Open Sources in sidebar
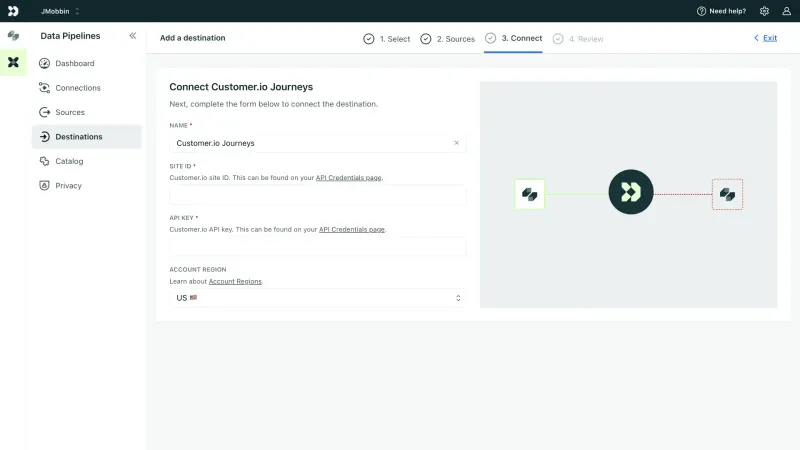 (87, 112)
